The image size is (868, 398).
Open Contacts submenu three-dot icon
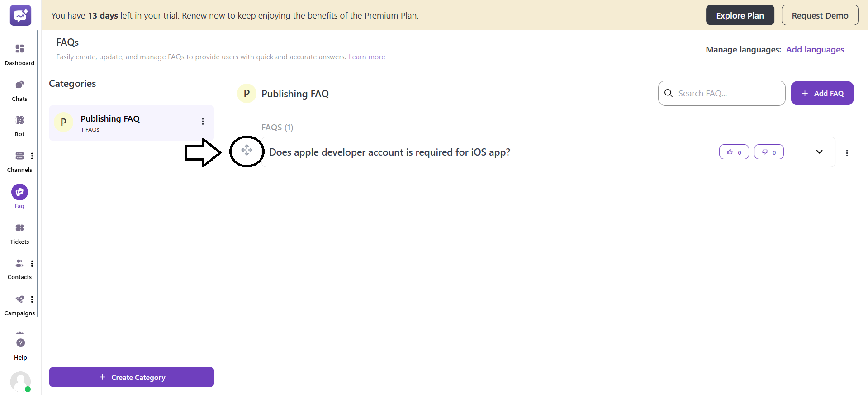pyautogui.click(x=32, y=264)
